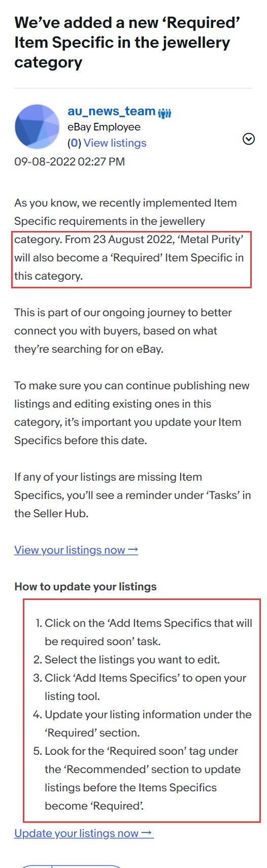Click the arrow after 'Update your listings now'
Image resolution: width=267 pixels, height=868 pixels.
coord(147,833)
